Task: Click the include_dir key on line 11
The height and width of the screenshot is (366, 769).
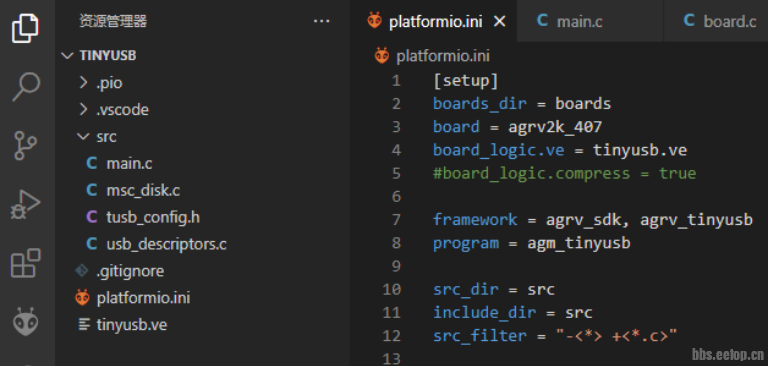Action: click(485, 313)
